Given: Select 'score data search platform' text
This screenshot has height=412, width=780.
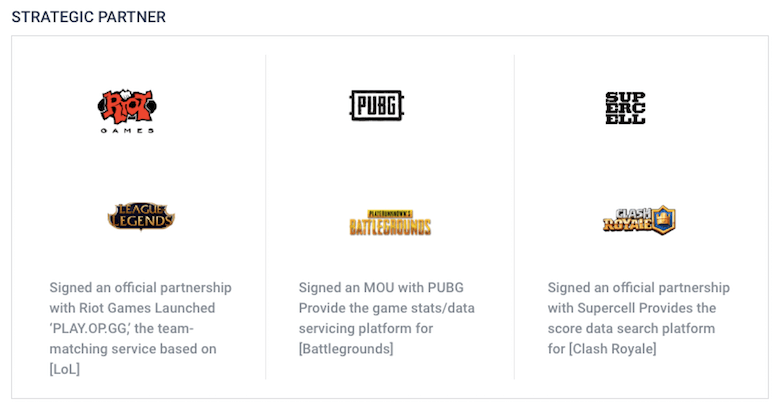Looking at the screenshot, I should pos(631,328).
